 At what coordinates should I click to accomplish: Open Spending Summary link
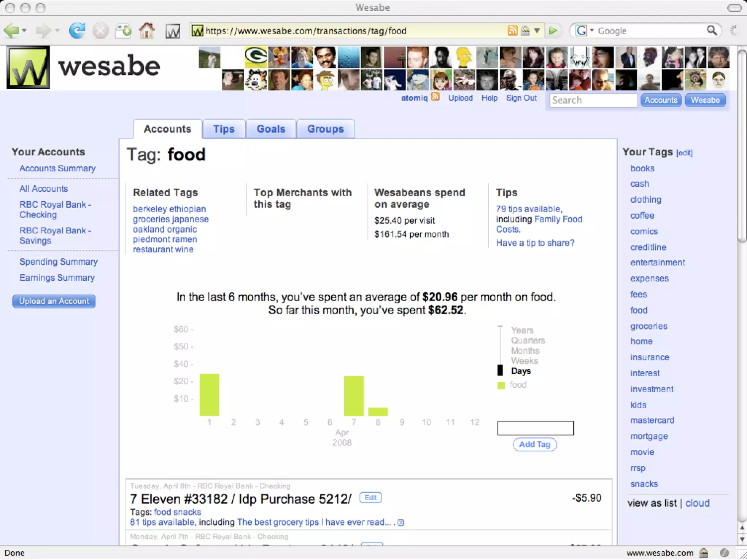(x=59, y=262)
